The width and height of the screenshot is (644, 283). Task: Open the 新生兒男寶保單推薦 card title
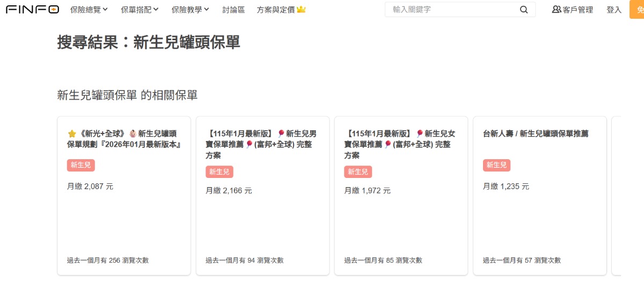[261, 144]
